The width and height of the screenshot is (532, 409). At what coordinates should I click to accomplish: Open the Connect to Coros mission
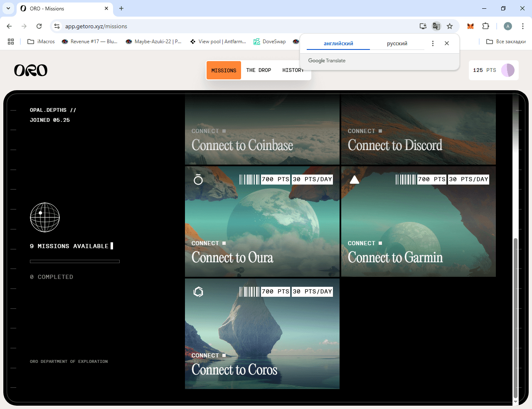(262, 334)
